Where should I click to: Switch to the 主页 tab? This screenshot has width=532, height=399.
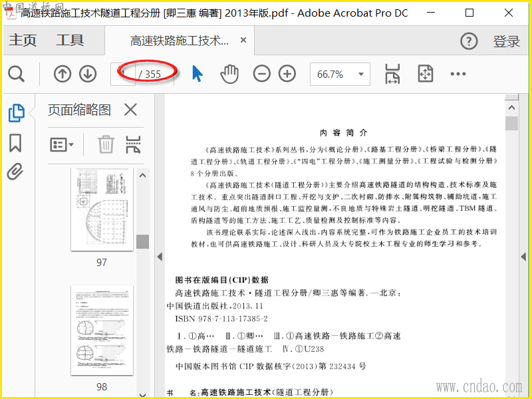pyautogui.click(x=23, y=40)
